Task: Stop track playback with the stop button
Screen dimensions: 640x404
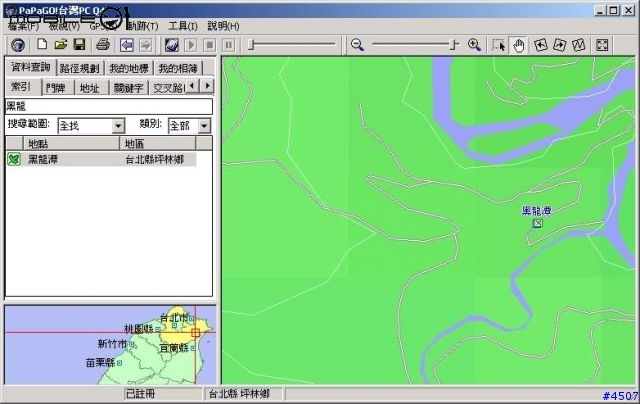Action: pos(209,45)
